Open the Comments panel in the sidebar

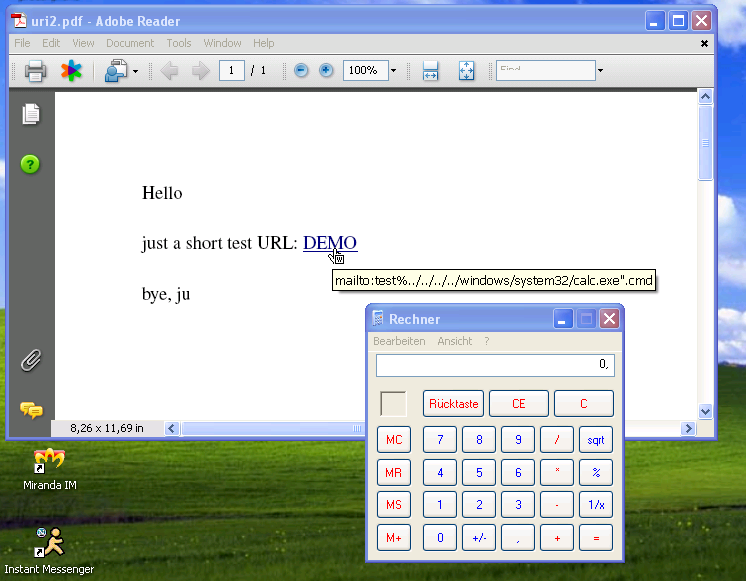pyautogui.click(x=31, y=410)
